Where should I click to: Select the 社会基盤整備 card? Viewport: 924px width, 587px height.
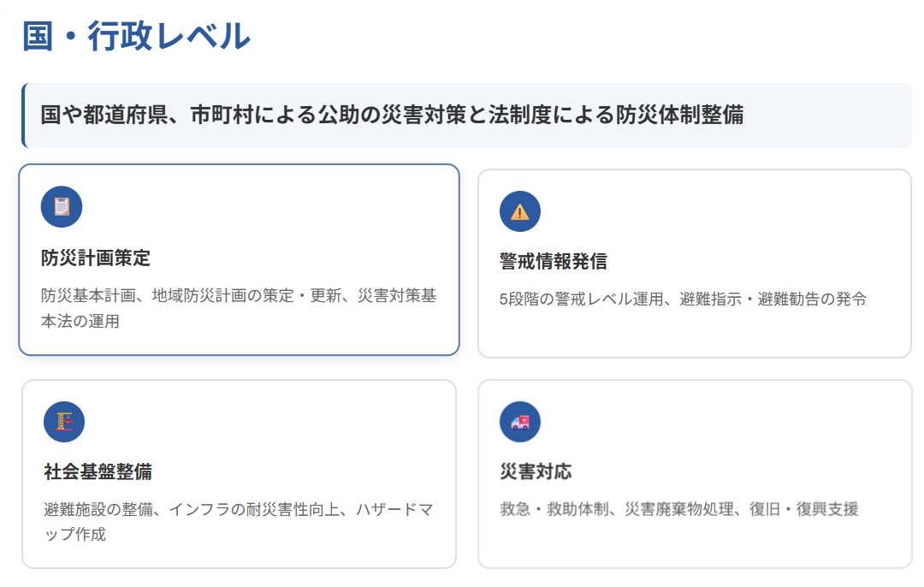(240, 473)
